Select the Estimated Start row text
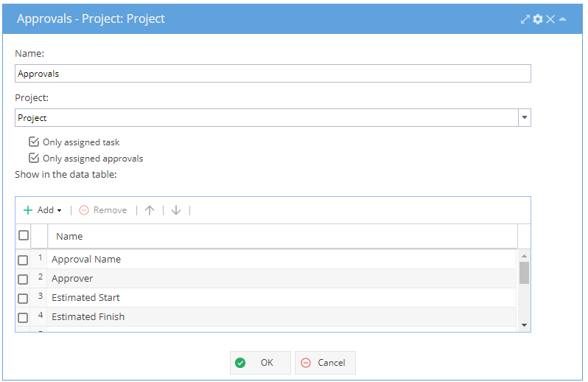The image size is (588, 382). point(85,298)
